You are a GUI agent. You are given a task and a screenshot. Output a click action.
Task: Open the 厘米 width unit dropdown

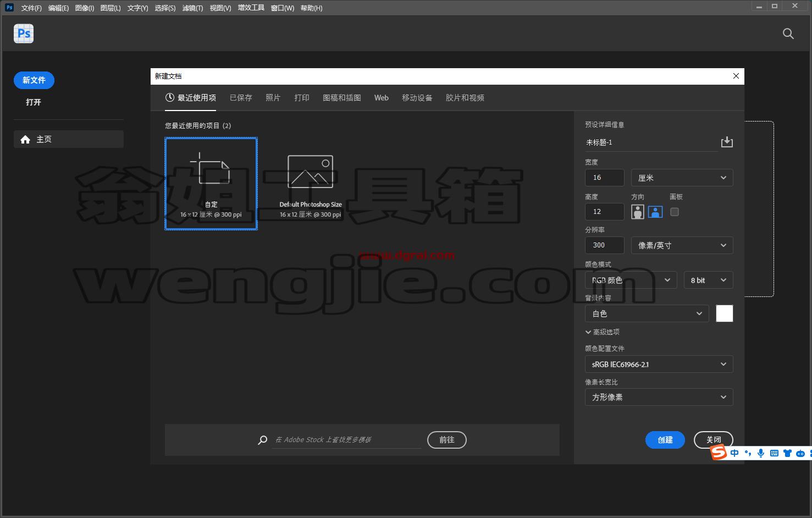tap(682, 178)
